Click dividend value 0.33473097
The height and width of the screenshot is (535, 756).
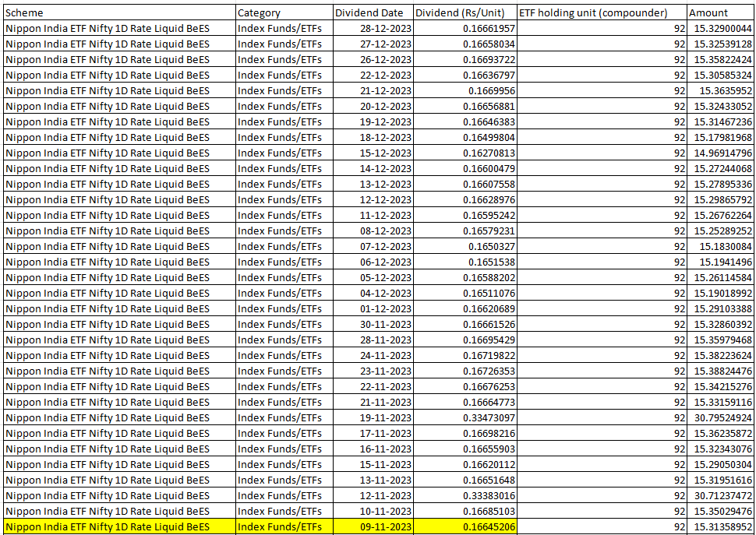pos(465,417)
